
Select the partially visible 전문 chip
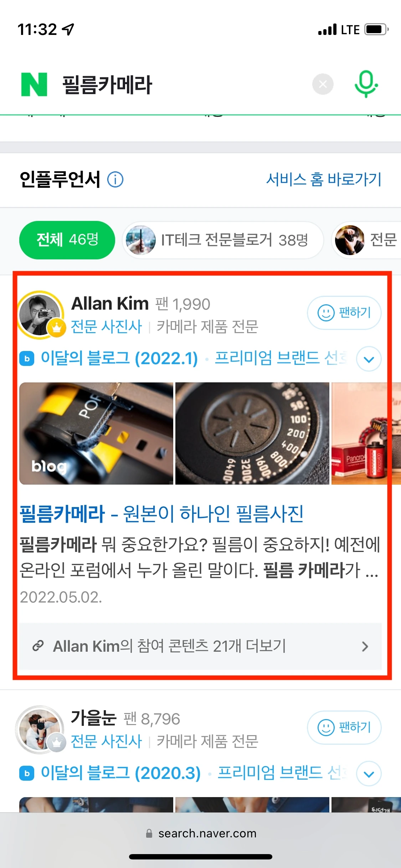pos(366,240)
